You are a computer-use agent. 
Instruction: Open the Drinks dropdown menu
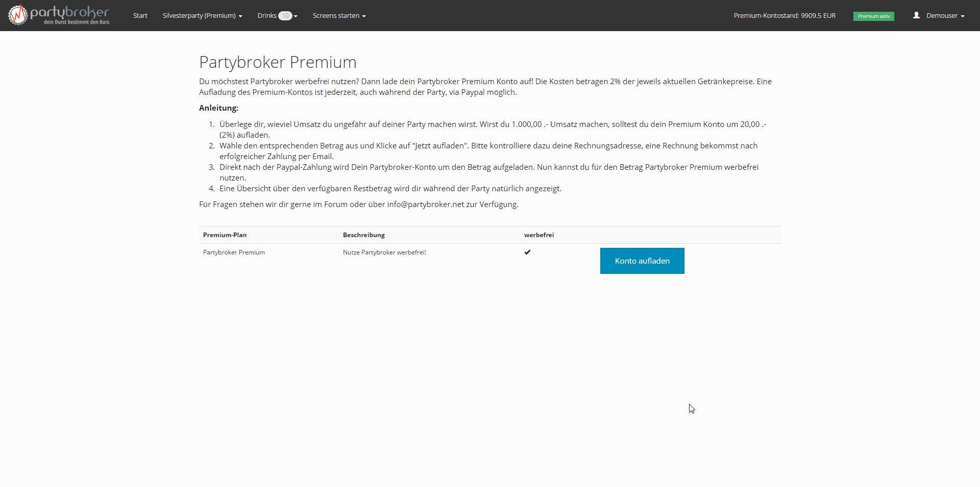click(277, 16)
